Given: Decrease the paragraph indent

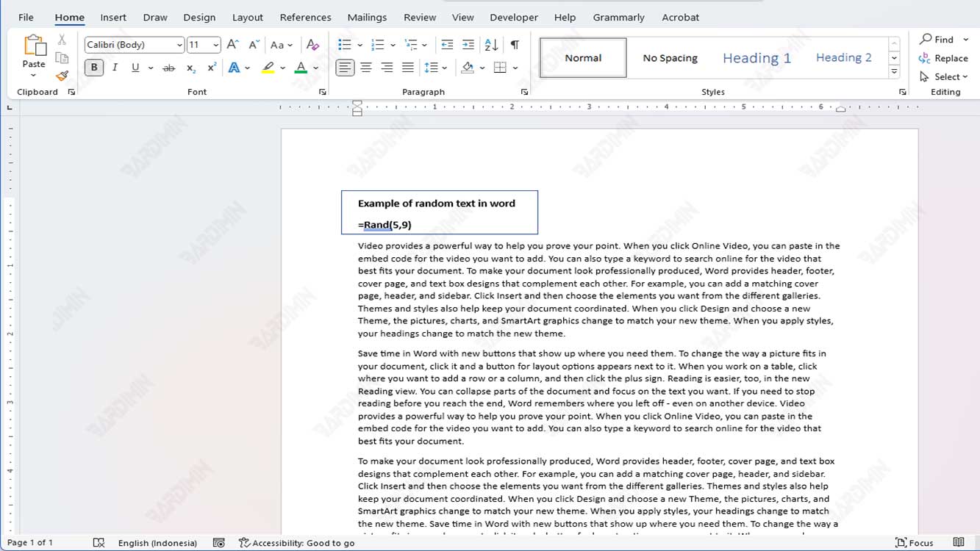Looking at the screenshot, I should point(447,45).
